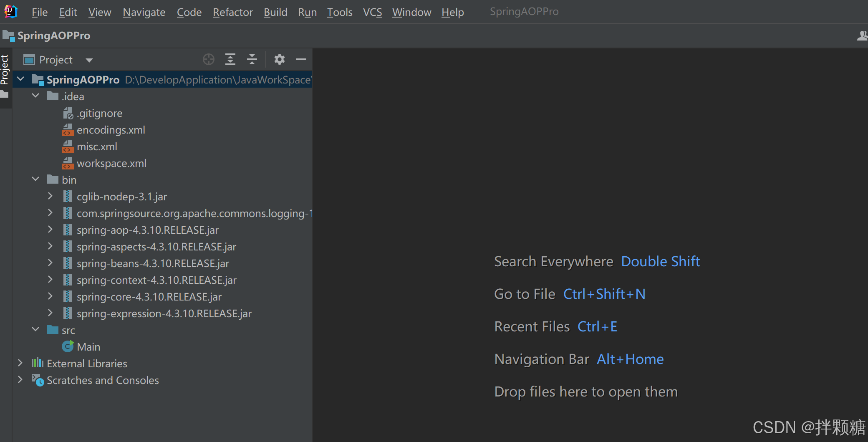The width and height of the screenshot is (868, 442).
Task: Expand spring-beans-4.3.10.RELEASE.jar node
Action: (x=50, y=263)
